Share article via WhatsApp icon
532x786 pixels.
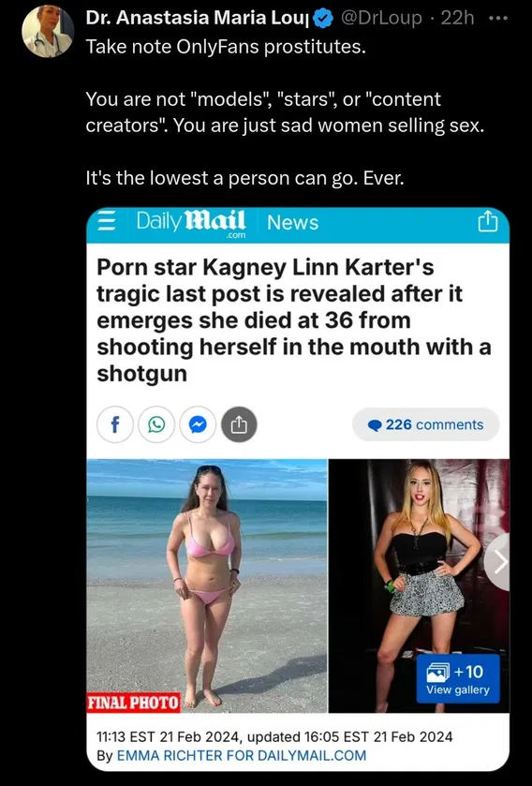point(156,424)
